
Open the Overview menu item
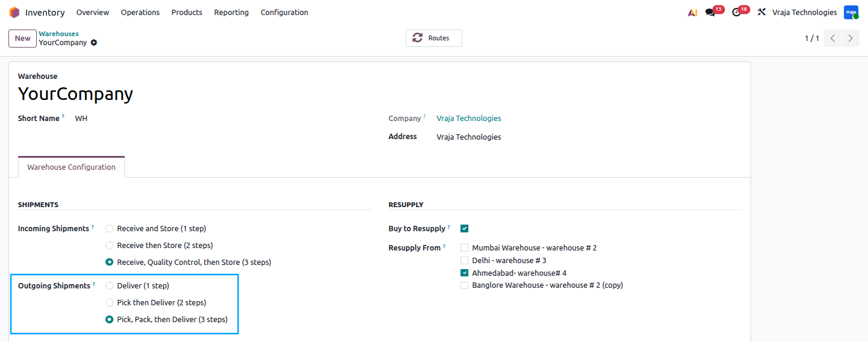[x=93, y=12]
